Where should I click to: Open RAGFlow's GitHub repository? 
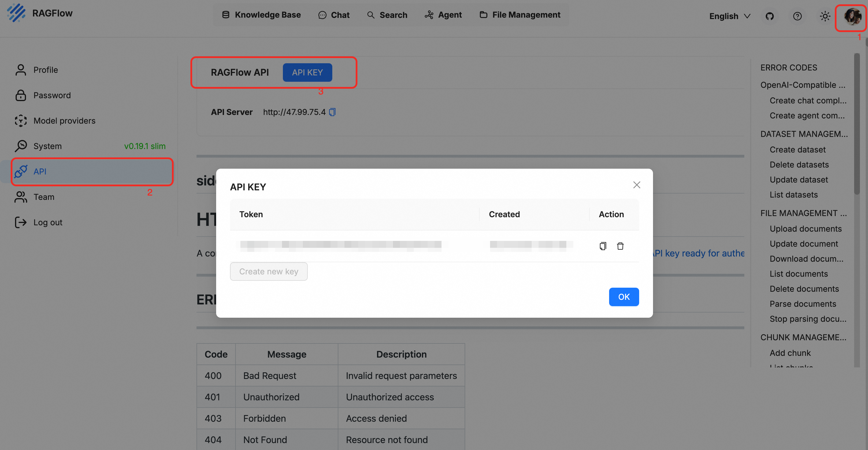point(770,16)
